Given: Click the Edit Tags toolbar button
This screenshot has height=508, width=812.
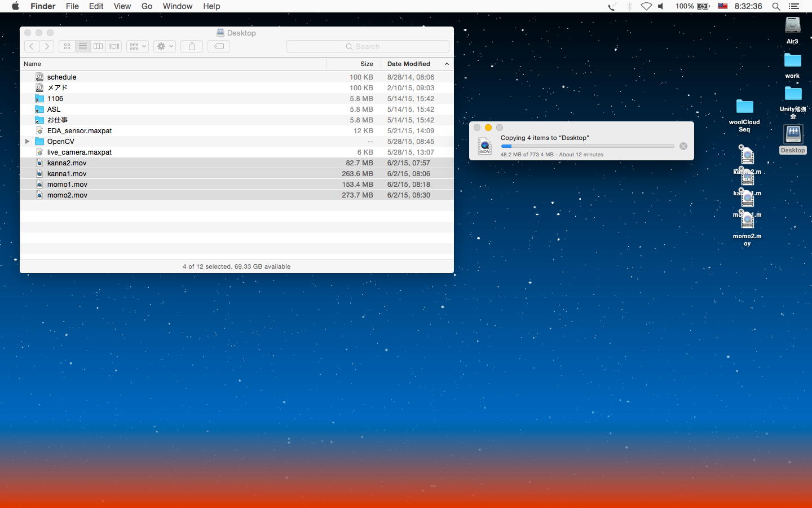Looking at the screenshot, I should [x=219, y=46].
